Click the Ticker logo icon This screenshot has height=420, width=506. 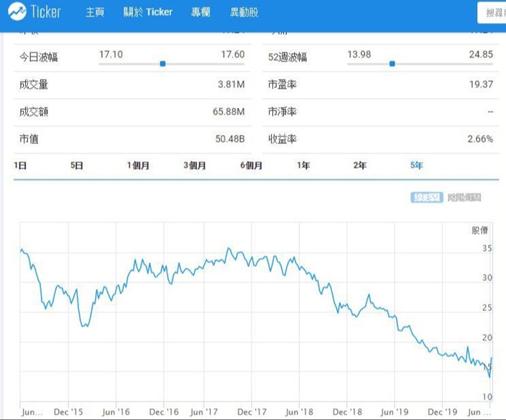point(17,12)
